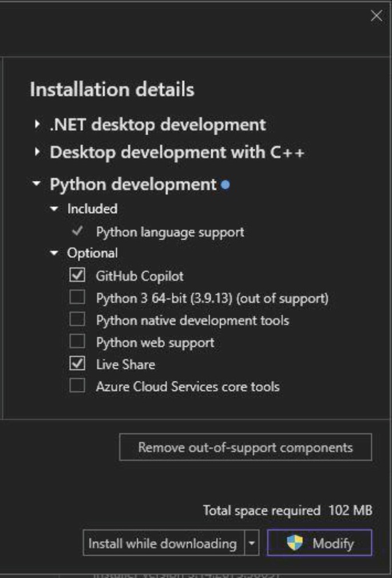Click the Modify button

[x=319, y=543]
